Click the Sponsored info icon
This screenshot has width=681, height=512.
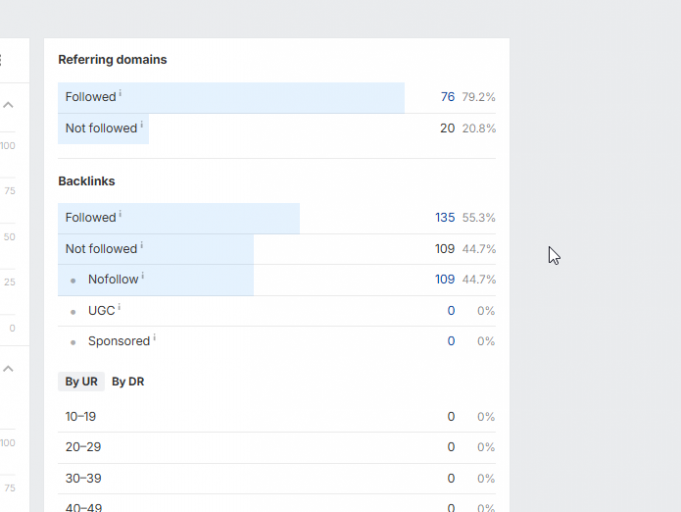click(155, 338)
